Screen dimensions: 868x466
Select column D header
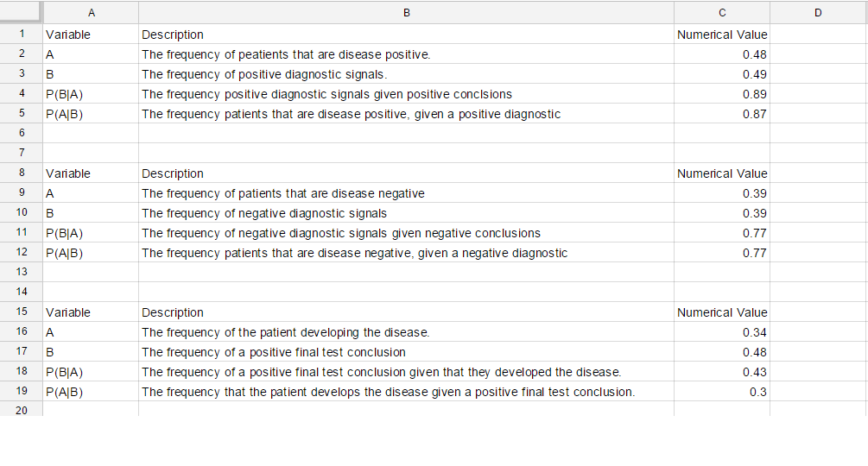pyautogui.click(x=818, y=12)
